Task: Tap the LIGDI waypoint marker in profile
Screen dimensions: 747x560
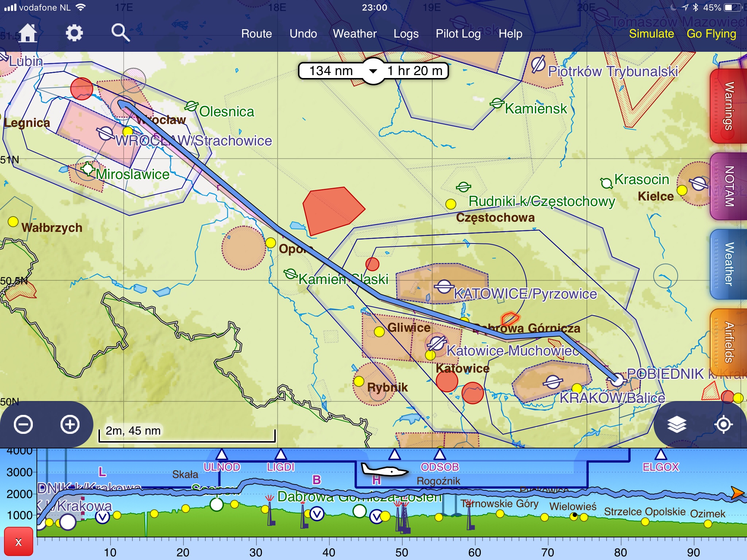Action: [x=281, y=455]
